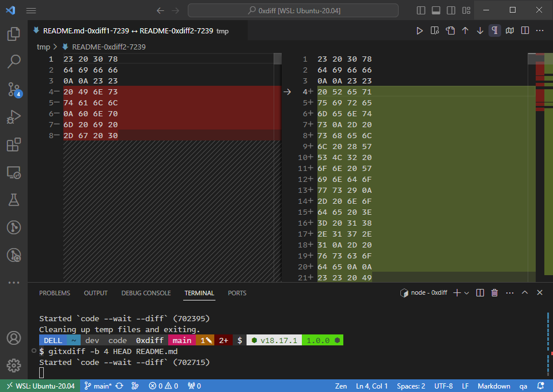Open More Actions in editor toolbar
This screenshot has width=553, height=392.
pos(540,31)
